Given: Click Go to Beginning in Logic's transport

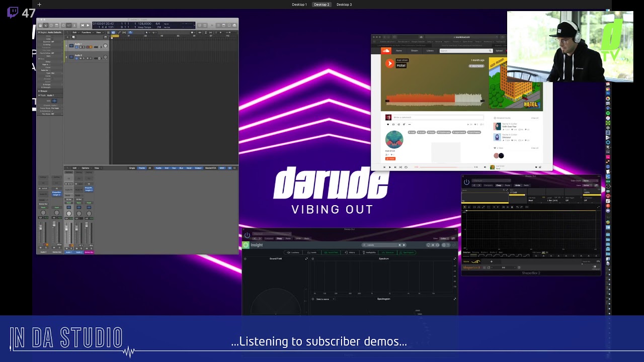Looking at the screenshot, I should [83, 25].
